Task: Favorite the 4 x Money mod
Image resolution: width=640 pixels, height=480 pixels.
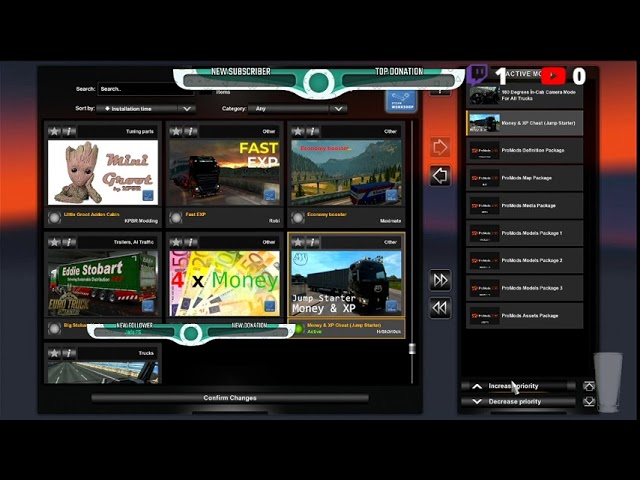Action: coord(176,242)
